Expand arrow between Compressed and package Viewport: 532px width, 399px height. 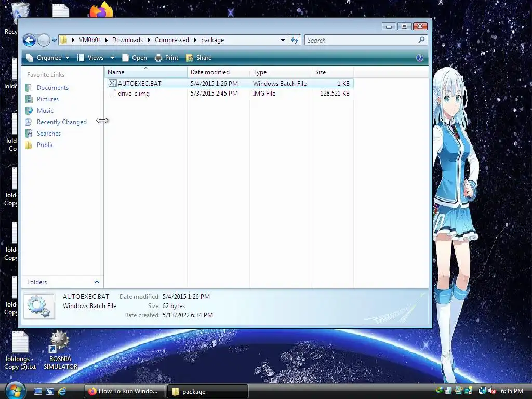[195, 41]
